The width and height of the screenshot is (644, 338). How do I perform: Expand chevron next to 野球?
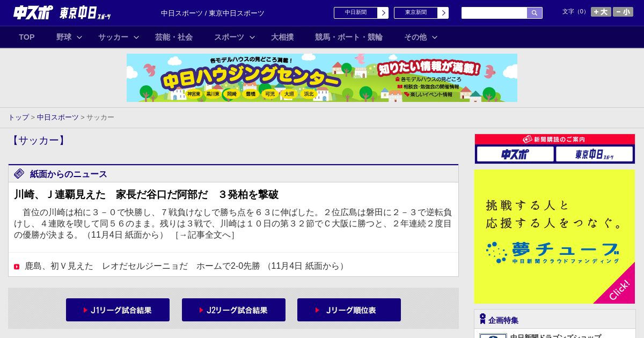(x=79, y=37)
